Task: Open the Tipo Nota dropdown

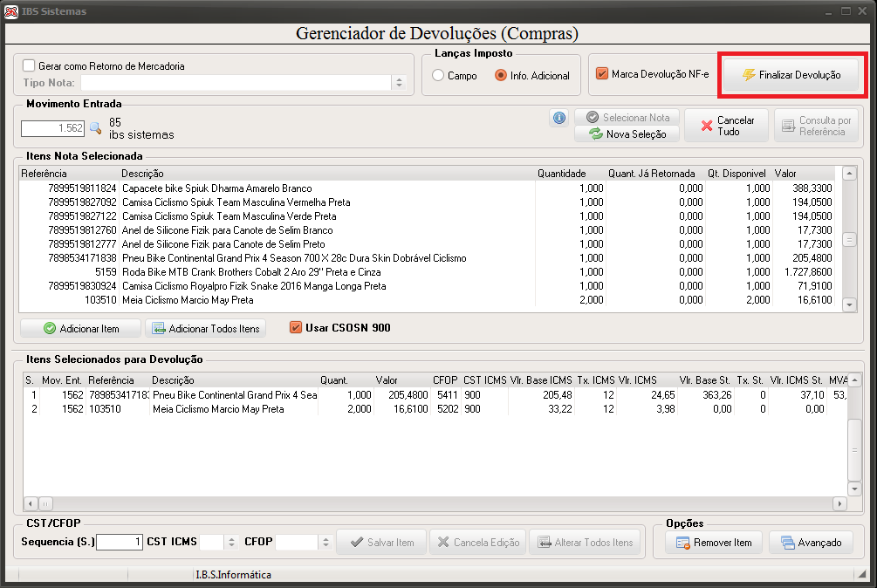Action: point(399,83)
